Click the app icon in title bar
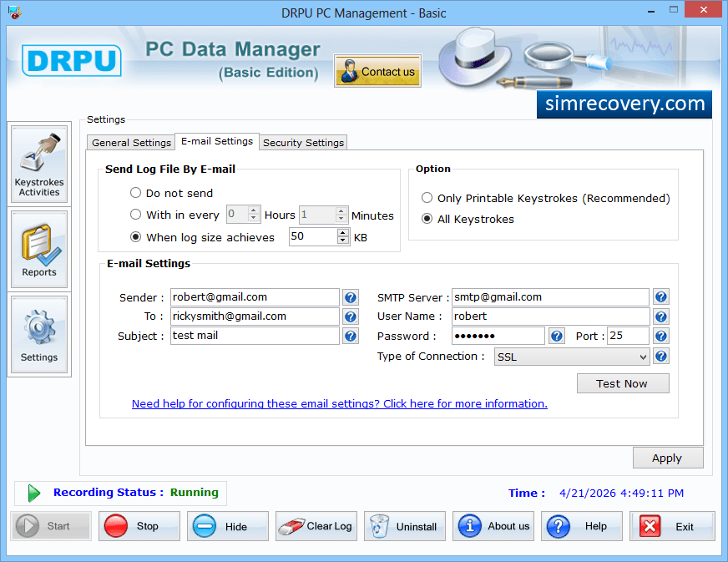Viewport: 728px width, 562px height. click(14, 12)
